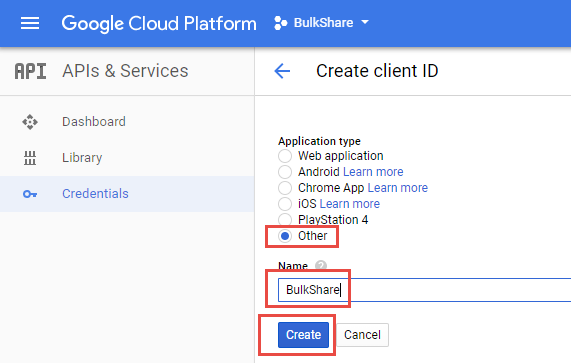
Task: Click the API logo icon
Action: [30, 71]
